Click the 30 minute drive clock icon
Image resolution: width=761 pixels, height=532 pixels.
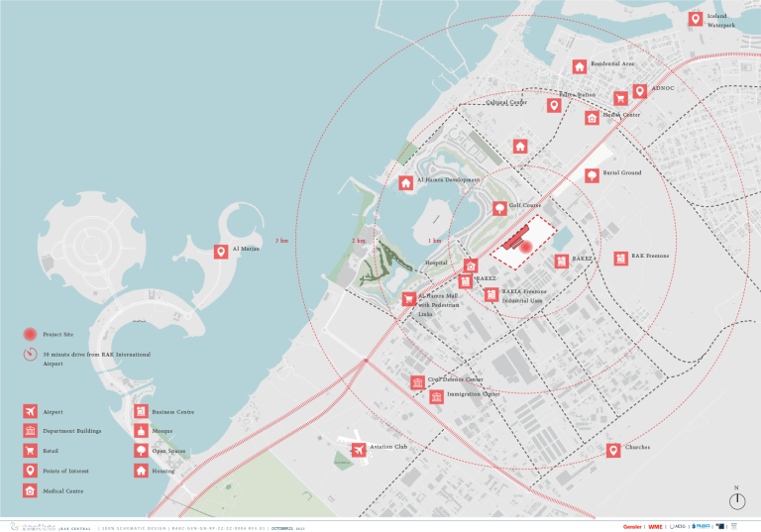(x=30, y=355)
